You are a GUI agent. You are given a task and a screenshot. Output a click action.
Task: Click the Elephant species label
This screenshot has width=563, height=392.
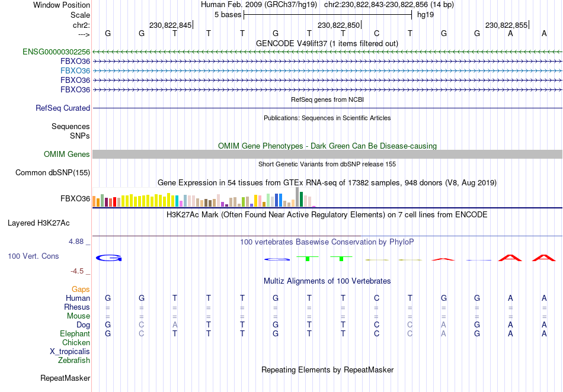click(75, 333)
